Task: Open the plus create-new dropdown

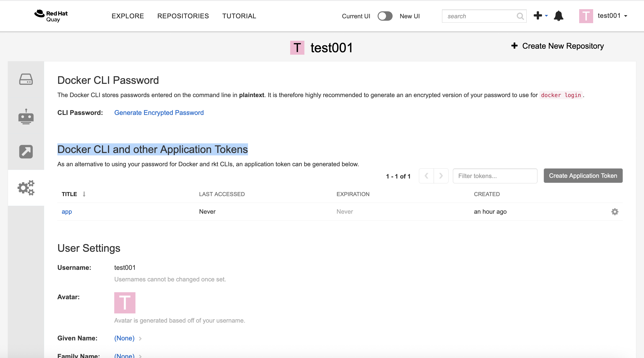Action: [540, 16]
